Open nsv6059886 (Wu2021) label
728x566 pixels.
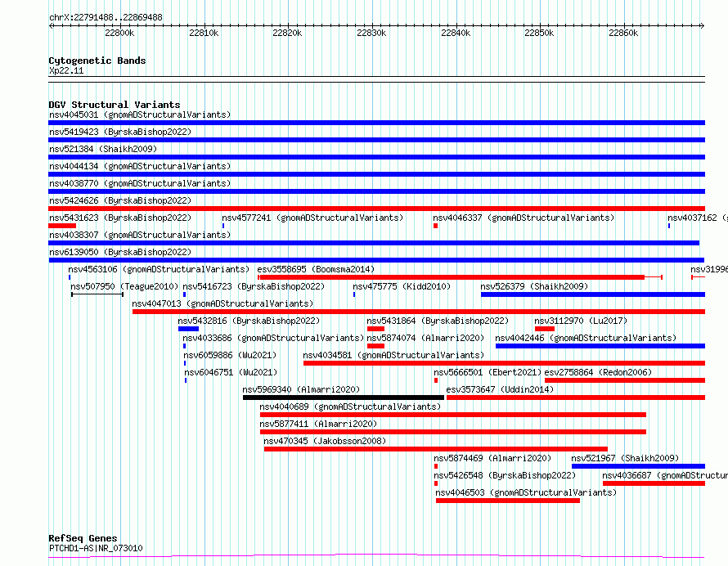point(230,355)
